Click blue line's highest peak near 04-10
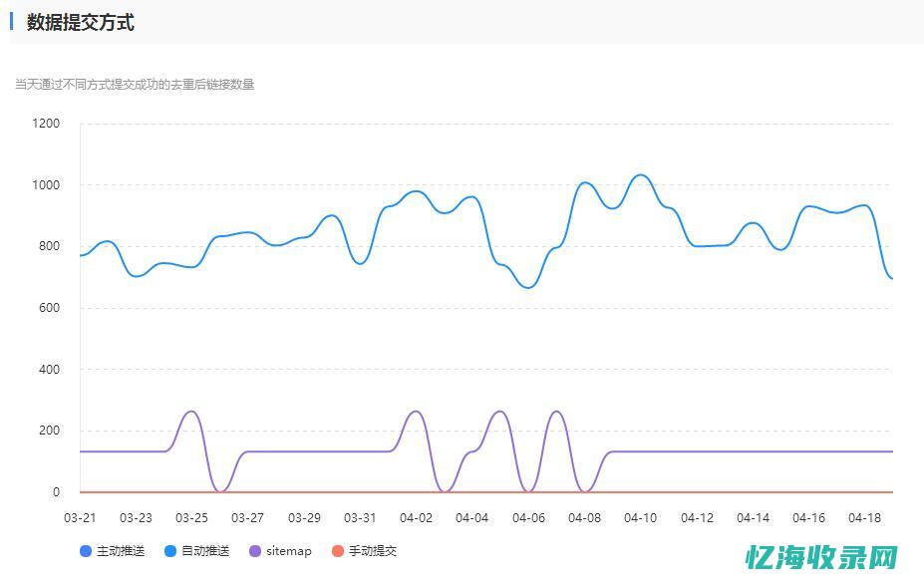The width and height of the screenshot is (924, 579). (x=641, y=175)
